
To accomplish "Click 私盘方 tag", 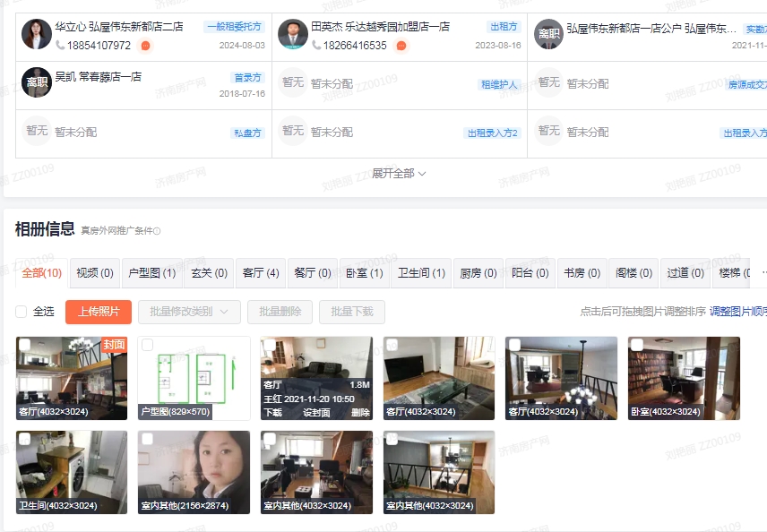I will tap(247, 133).
